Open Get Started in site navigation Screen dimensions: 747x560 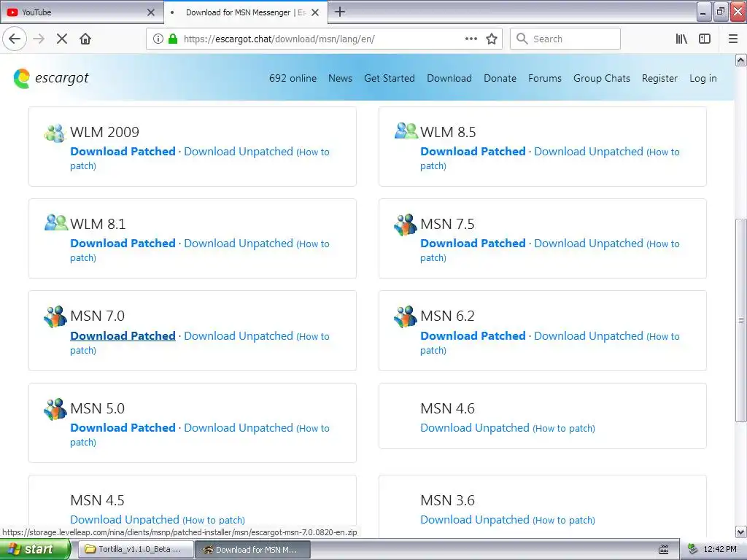coord(390,78)
